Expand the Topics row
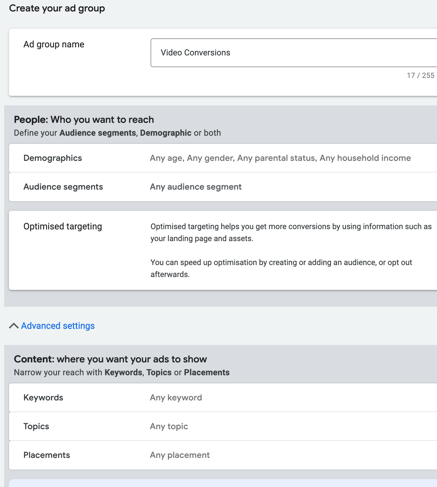437x487 pixels. pos(223,426)
